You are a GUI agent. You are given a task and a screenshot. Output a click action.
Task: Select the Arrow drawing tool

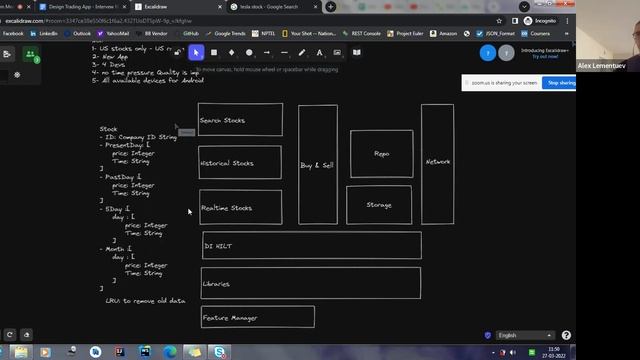[x=267, y=53]
